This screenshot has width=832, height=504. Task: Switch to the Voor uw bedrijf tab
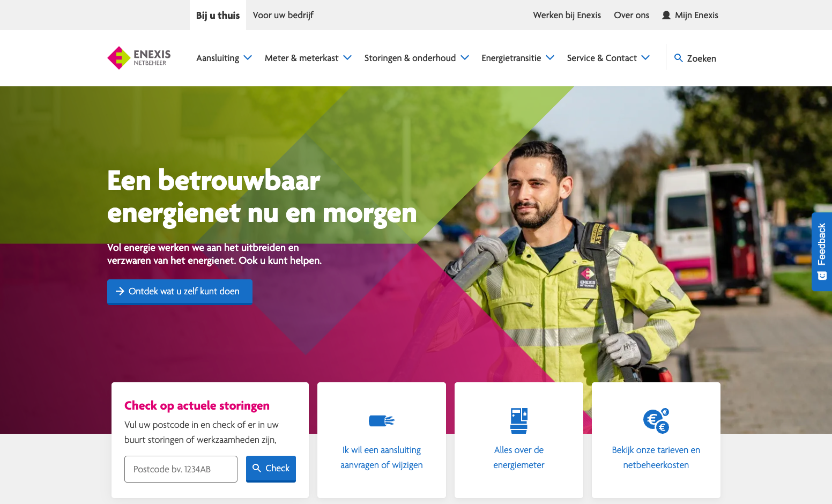pyautogui.click(x=283, y=15)
